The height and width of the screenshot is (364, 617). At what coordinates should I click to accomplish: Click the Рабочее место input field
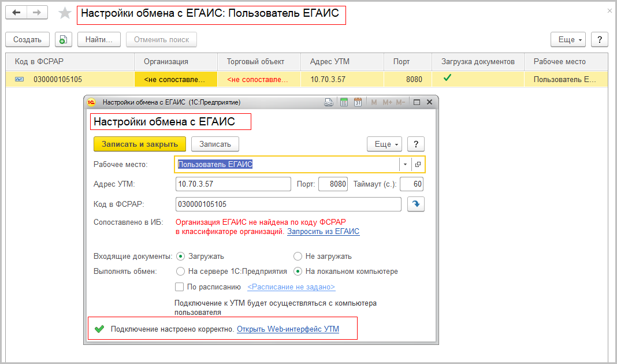[287, 165]
